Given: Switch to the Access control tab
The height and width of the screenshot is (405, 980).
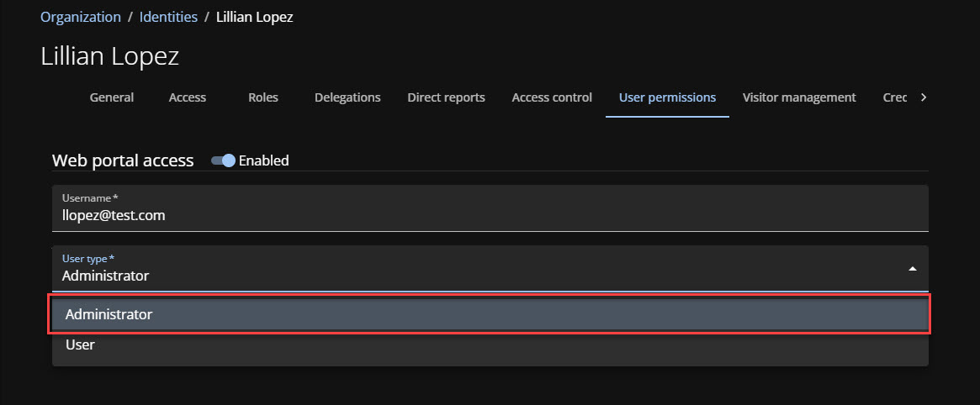Looking at the screenshot, I should [x=552, y=97].
